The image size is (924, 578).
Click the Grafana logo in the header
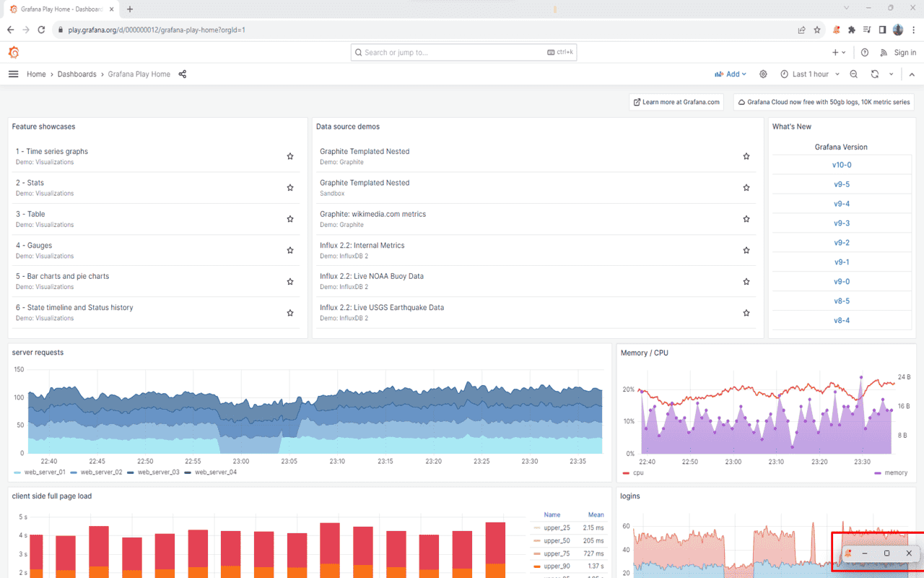[14, 52]
